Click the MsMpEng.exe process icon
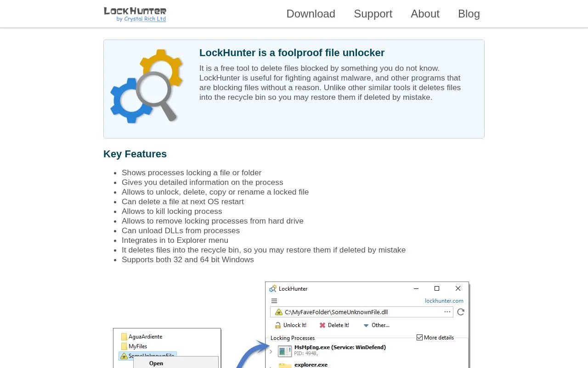588x368 pixels. (x=285, y=351)
